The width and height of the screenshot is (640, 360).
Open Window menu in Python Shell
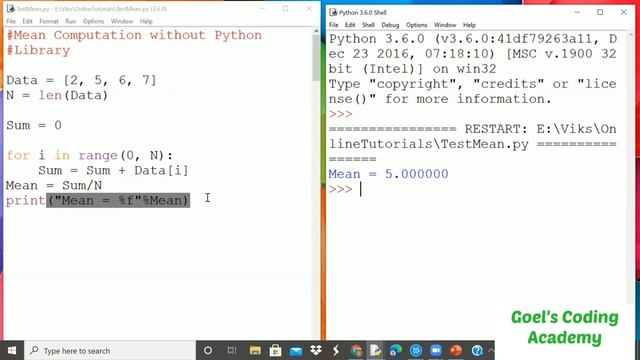(x=445, y=25)
